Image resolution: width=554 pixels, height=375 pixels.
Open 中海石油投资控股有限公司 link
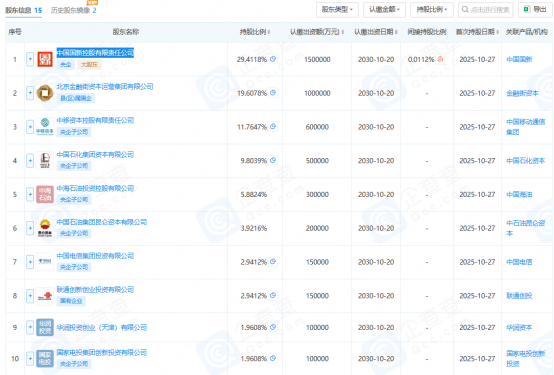[95, 188]
